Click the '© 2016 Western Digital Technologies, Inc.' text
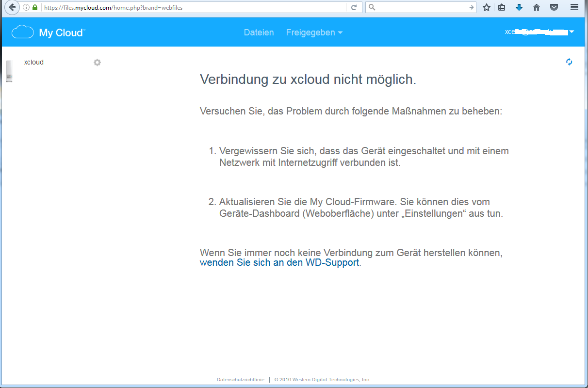 322,380
